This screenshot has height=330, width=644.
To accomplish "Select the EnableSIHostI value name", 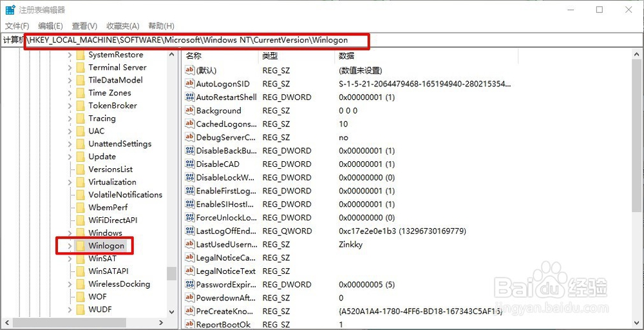I will (225, 204).
